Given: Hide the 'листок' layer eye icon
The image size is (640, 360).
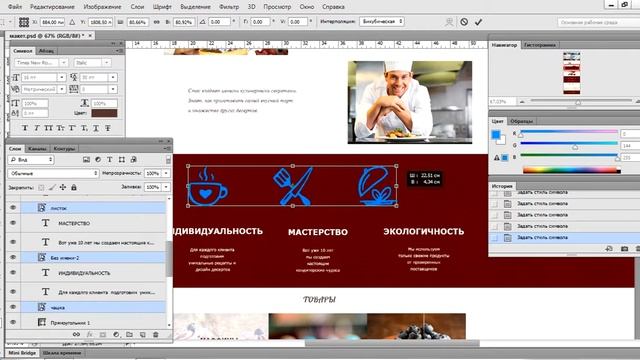Looking at the screenshot, I should click(x=13, y=208).
